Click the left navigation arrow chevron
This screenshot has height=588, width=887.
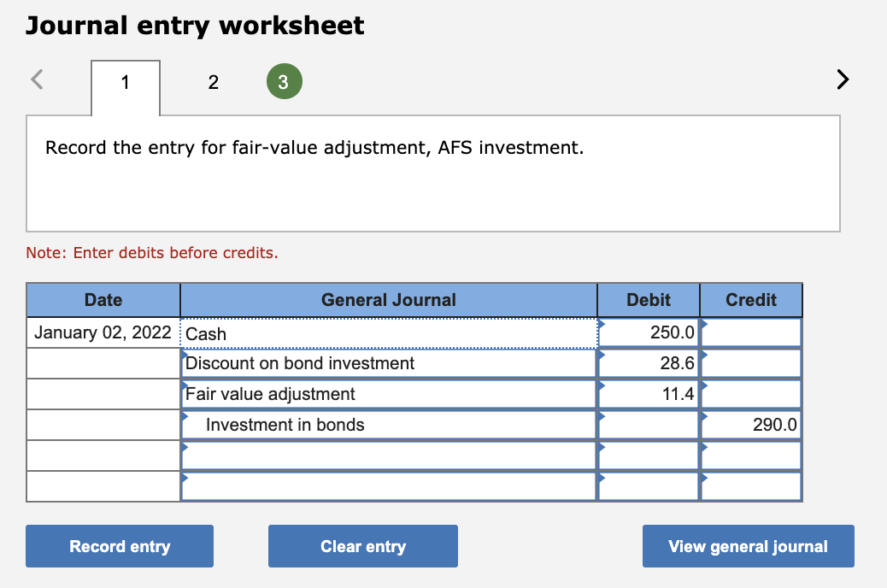(36, 79)
